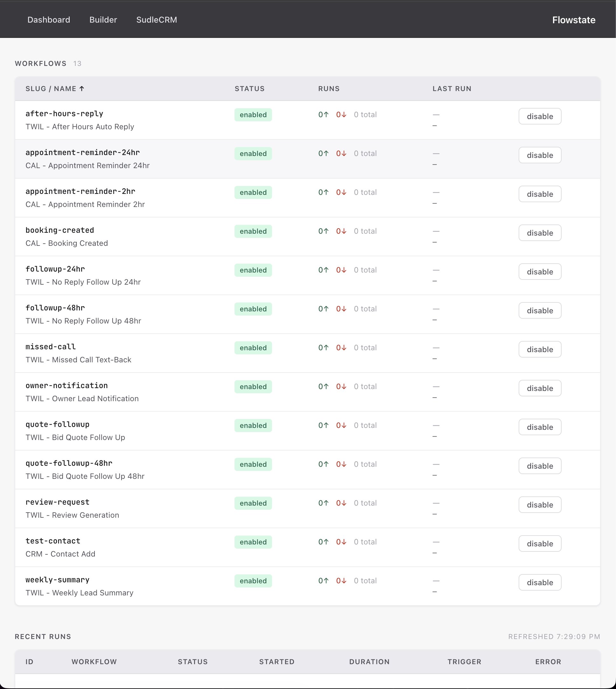616x689 pixels.
Task: Click the failed runs count for owner-notification
Action: 341,387
